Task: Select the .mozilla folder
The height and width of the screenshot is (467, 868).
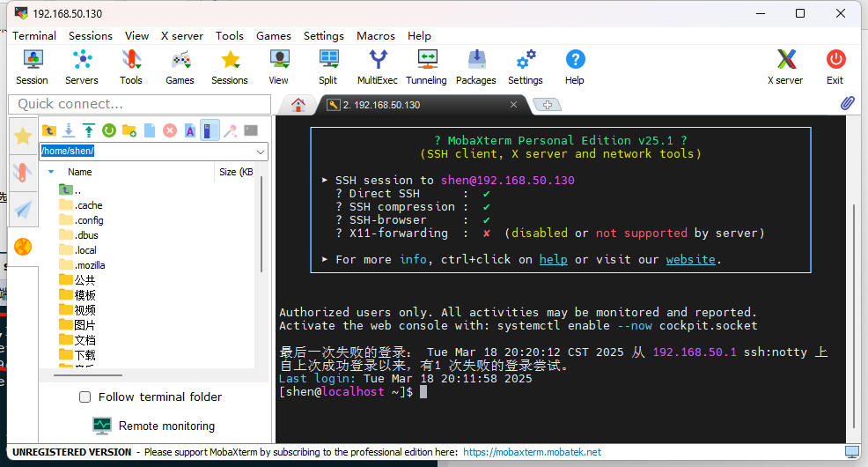Action: (x=82, y=265)
